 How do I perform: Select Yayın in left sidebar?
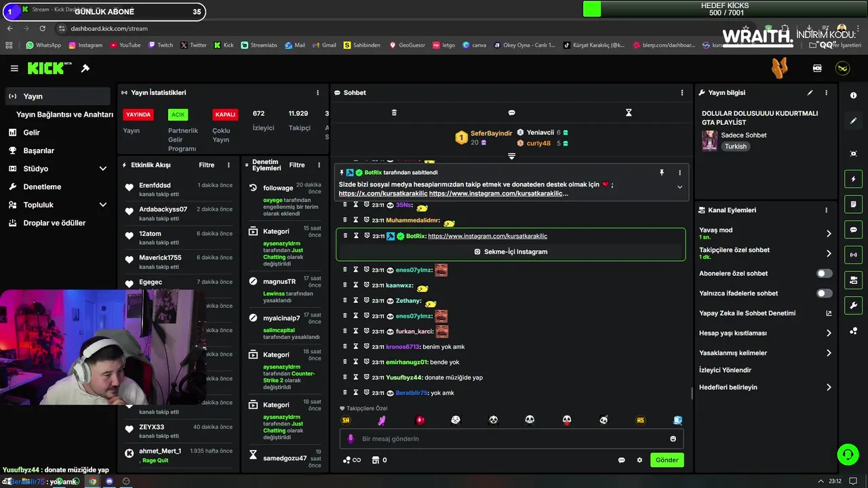58,96
